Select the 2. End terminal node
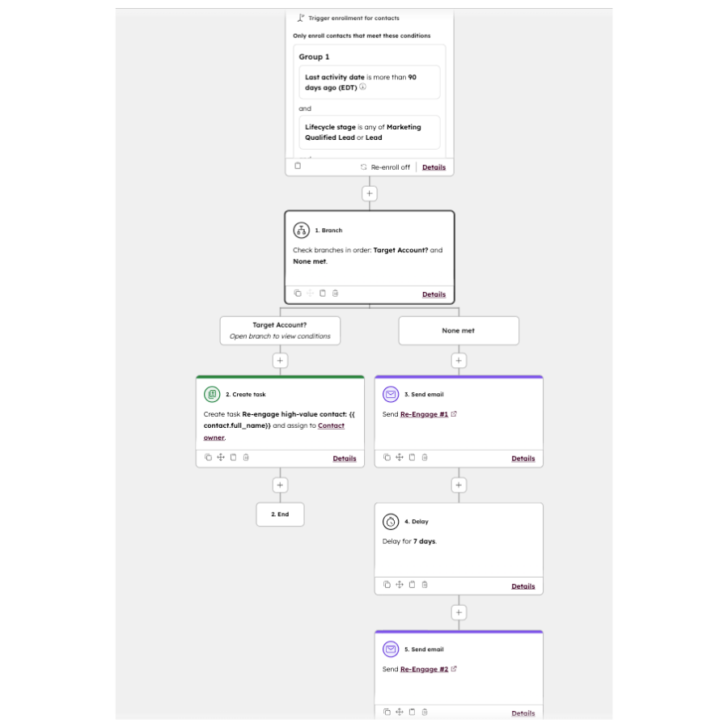The image size is (728, 728). click(x=280, y=514)
